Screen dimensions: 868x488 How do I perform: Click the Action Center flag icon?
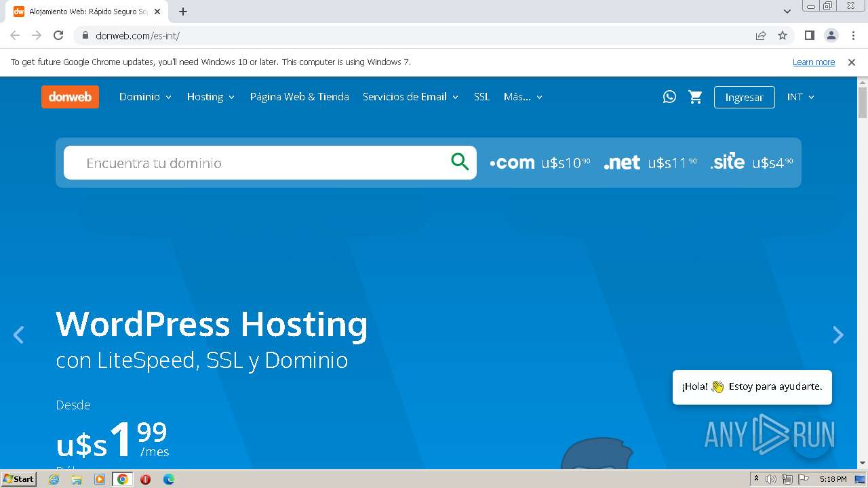(x=804, y=479)
